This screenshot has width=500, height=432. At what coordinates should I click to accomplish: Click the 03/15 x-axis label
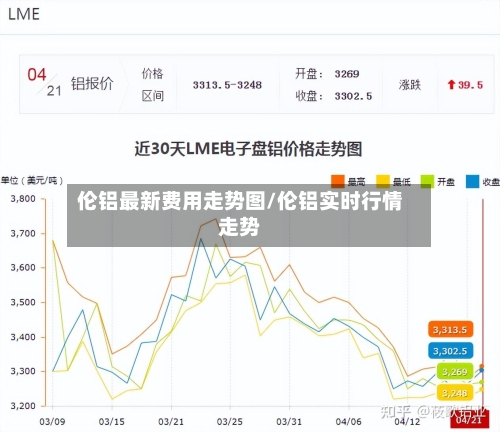pyautogui.click(x=112, y=421)
